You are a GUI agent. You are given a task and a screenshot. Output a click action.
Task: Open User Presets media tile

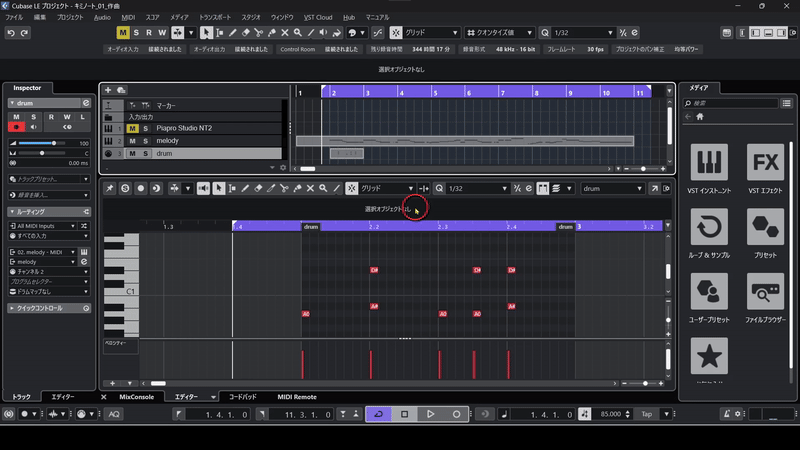709,298
